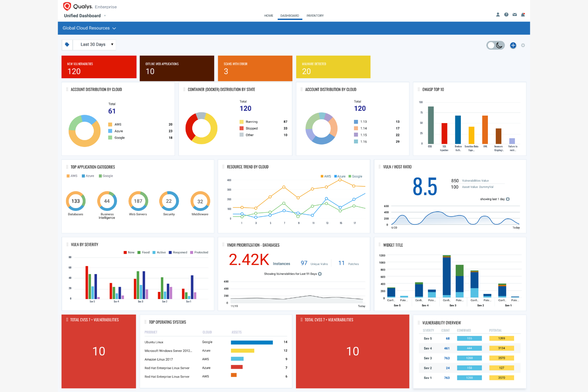Click the New legend item in VULN BY SEVERITY

(x=128, y=252)
